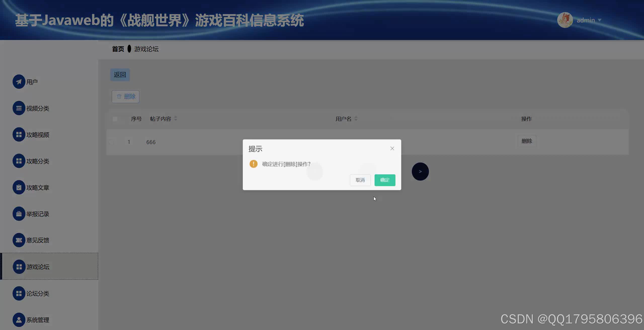Open 意见反馈 from the sidebar

[19, 240]
